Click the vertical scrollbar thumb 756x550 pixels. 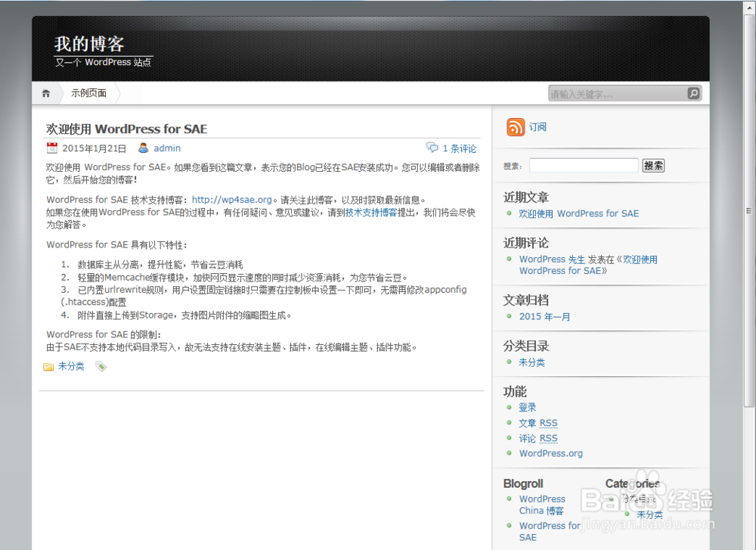tap(748, 210)
